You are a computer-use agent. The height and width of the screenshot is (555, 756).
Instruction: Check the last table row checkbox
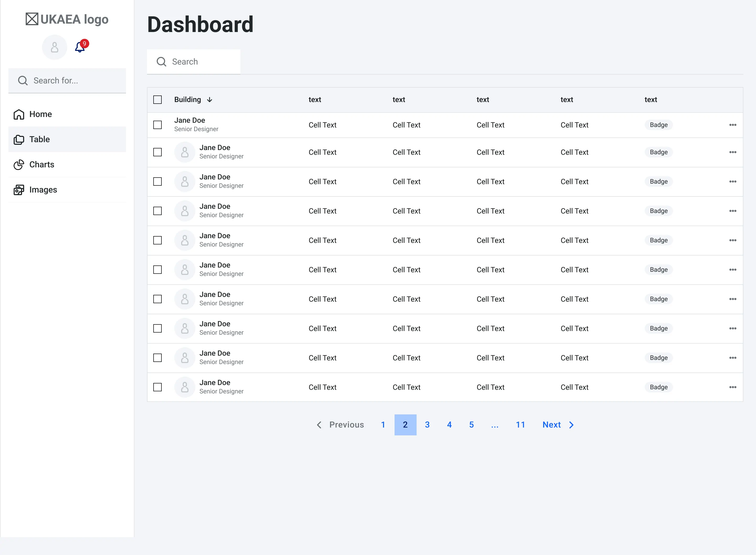pyautogui.click(x=157, y=387)
